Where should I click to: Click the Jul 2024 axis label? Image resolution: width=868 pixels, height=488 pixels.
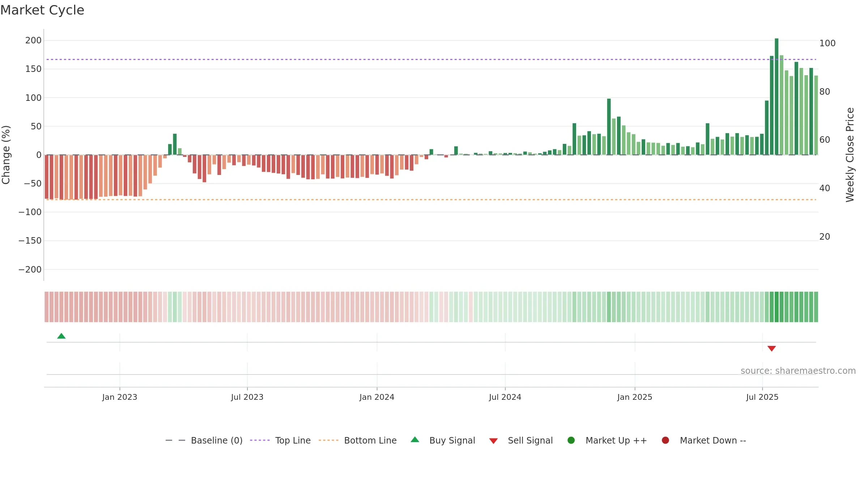click(505, 397)
